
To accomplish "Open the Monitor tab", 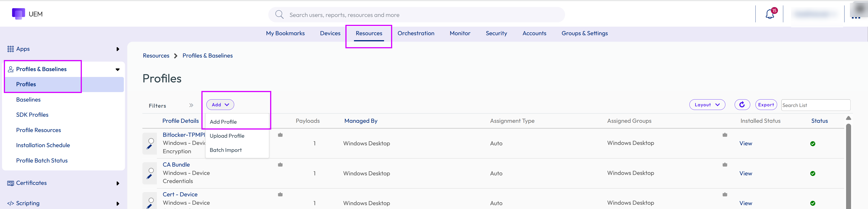I will (460, 33).
